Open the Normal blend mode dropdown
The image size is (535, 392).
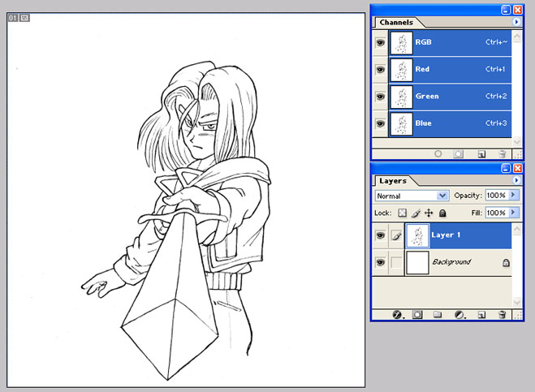point(442,196)
